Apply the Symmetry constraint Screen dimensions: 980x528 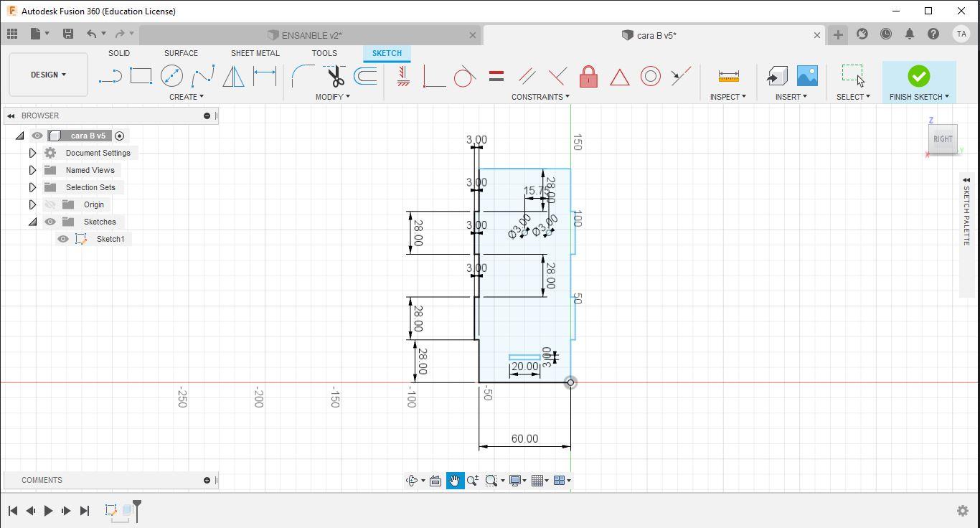(x=681, y=76)
